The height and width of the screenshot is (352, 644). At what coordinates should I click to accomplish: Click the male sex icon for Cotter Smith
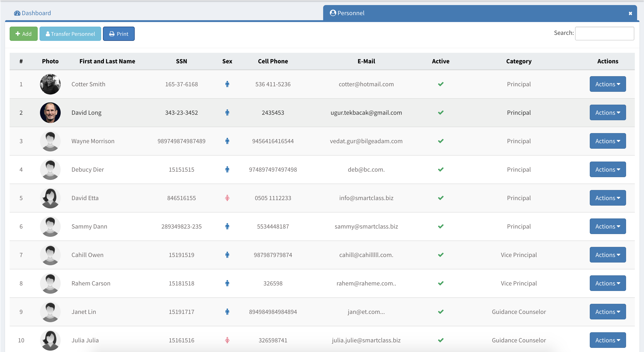(227, 84)
